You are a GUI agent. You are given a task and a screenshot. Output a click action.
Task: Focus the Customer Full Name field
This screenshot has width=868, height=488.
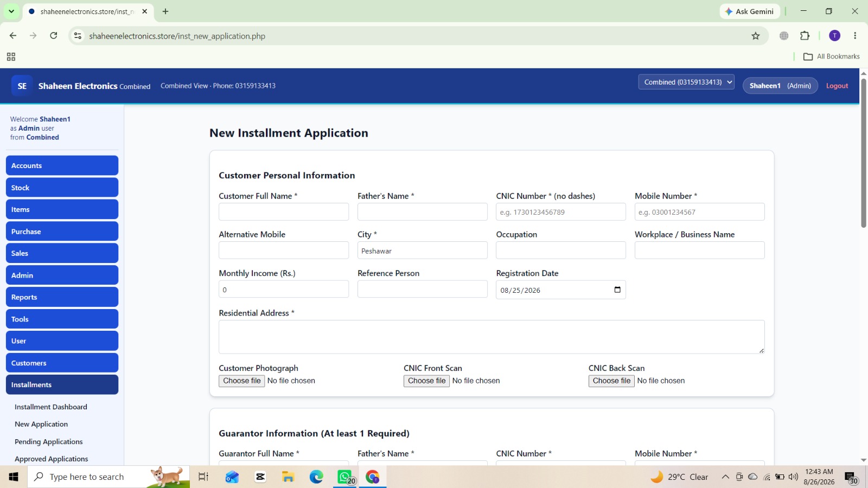284,211
